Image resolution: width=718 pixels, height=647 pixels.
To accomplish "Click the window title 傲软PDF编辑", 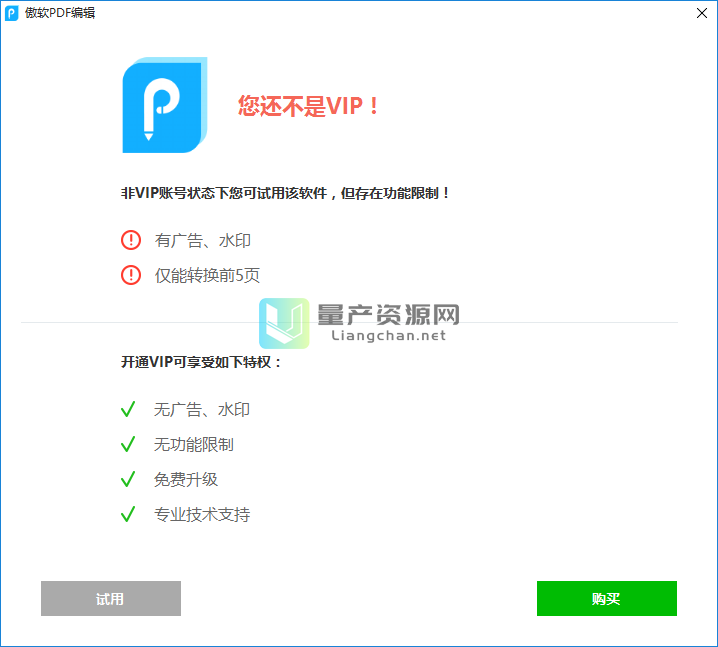I will [x=60, y=13].
